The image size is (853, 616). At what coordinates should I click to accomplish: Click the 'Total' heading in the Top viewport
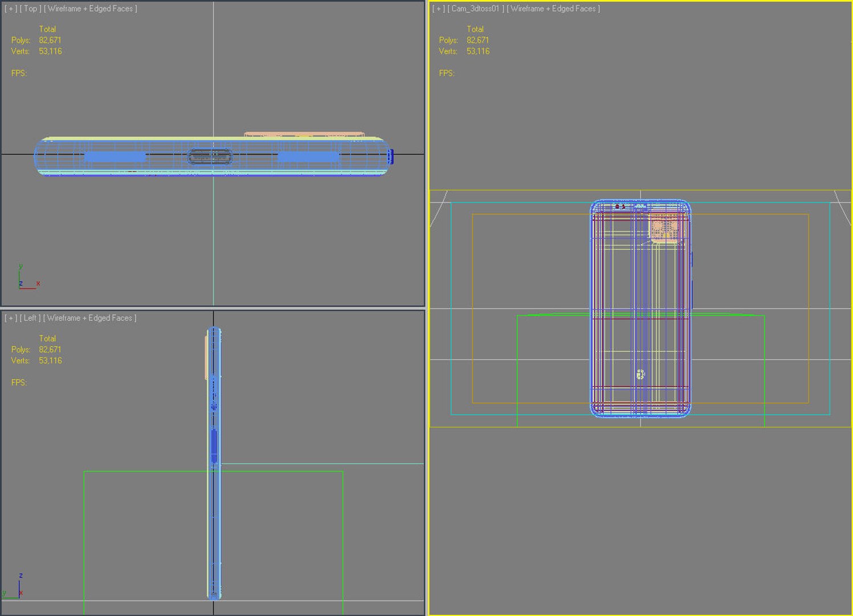click(x=47, y=29)
